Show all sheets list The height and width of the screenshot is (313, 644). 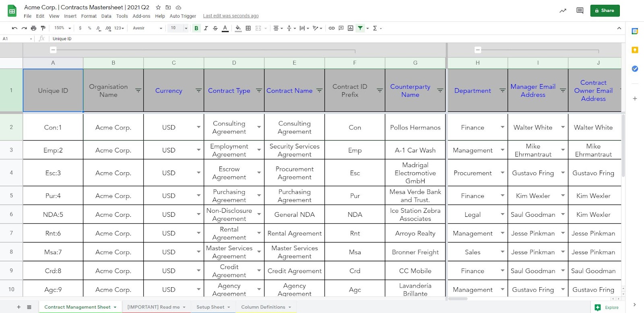pyautogui.click(x=29, y=307)
